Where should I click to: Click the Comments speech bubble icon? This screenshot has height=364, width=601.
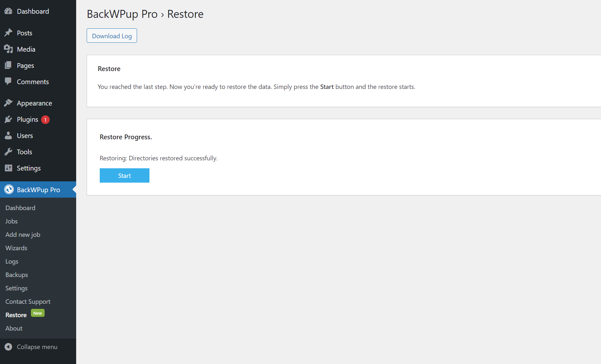[x=8, y=82]
